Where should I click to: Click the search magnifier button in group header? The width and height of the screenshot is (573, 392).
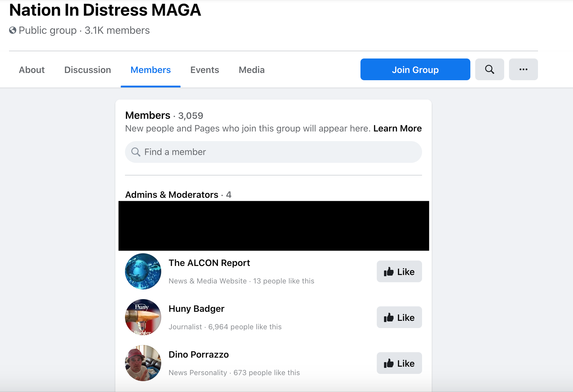(489, 69)
